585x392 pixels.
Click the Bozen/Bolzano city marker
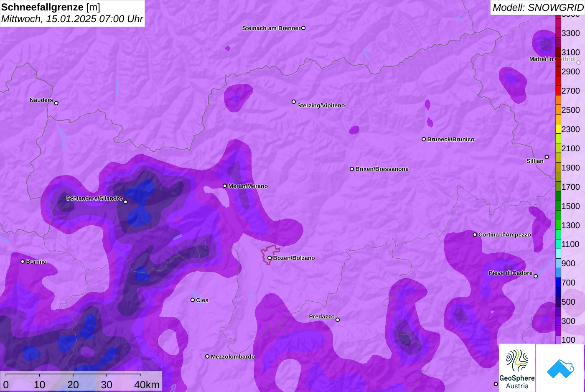tap(270, 258)
